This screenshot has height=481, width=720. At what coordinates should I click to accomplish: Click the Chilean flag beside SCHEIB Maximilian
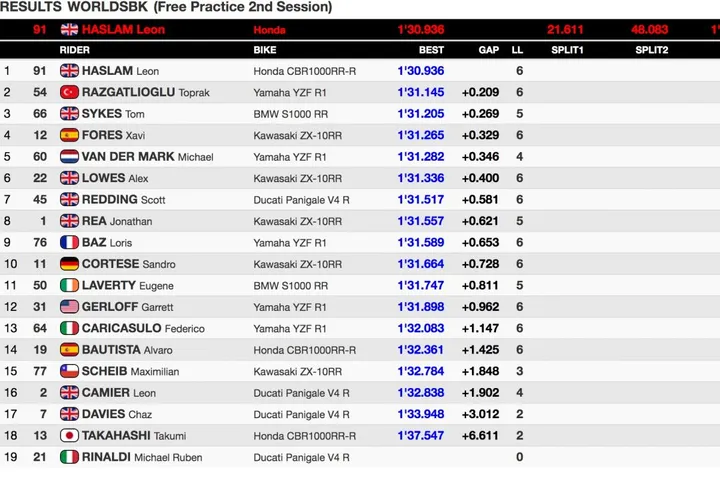[x=69, y=371]
